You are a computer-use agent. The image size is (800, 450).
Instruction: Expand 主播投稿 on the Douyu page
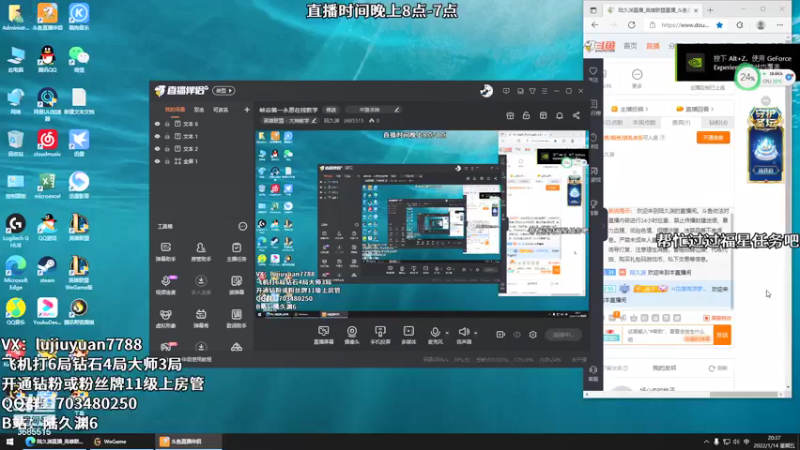[630, 109]
